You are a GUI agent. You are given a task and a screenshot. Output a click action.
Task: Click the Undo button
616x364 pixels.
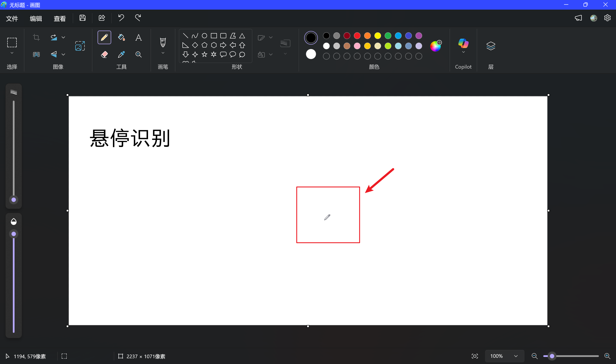[x=121, y=18]
